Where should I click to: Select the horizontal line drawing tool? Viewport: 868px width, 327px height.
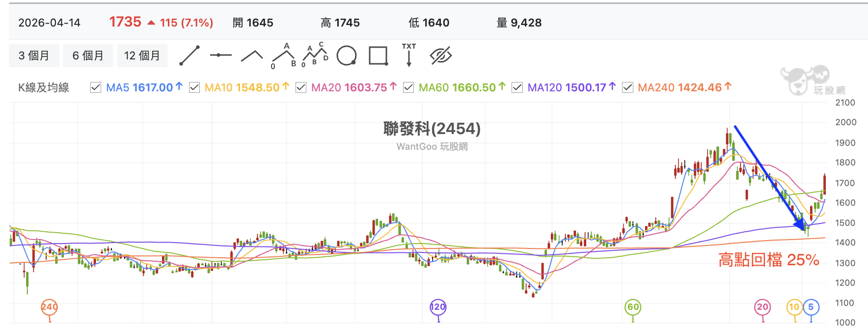click(x=220, y=55)
